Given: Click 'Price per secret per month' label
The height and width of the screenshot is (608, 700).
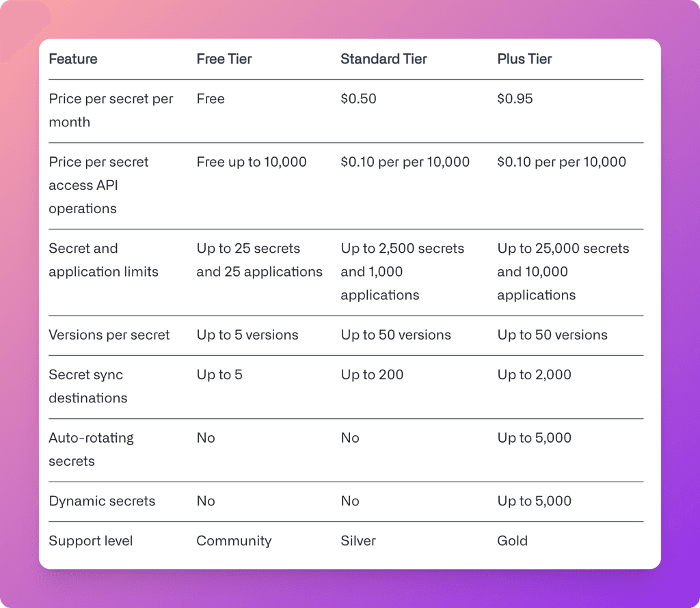Looking at the screenshot, I should click(x=111, y=110).
